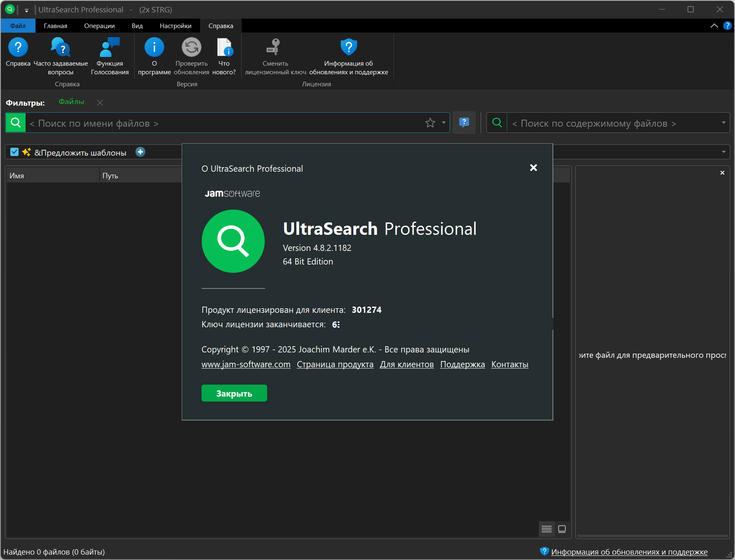Open Страница продукта link

click(335, 364)
